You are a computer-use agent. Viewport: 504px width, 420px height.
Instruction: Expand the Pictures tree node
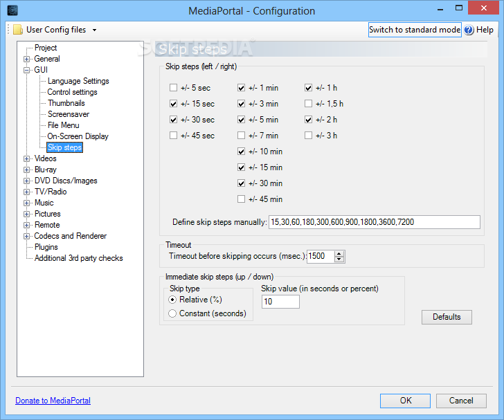(27, 214)
